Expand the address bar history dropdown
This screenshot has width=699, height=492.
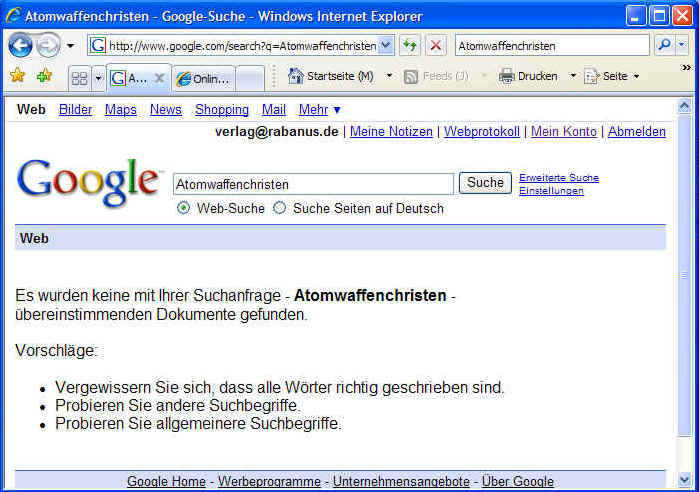pos(386,45)
